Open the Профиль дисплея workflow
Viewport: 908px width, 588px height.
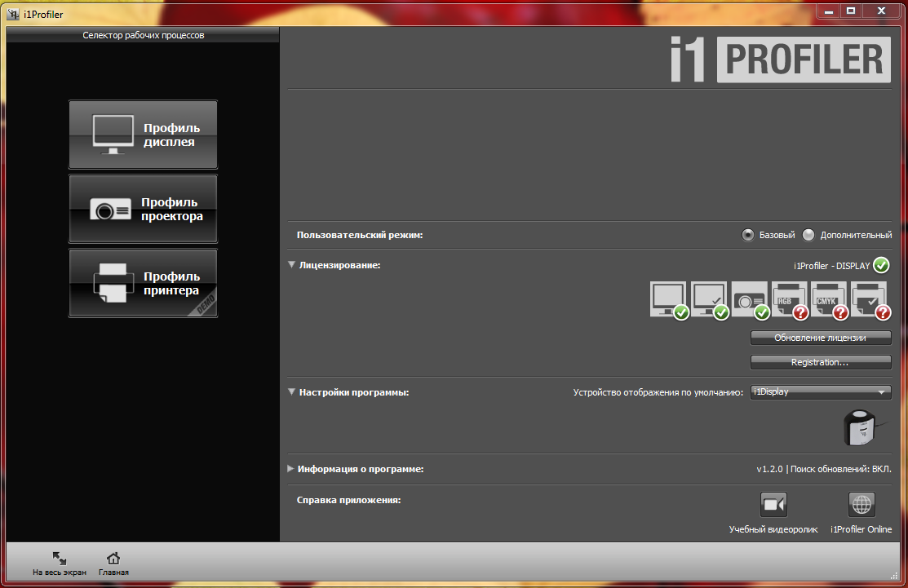(143, 135)
